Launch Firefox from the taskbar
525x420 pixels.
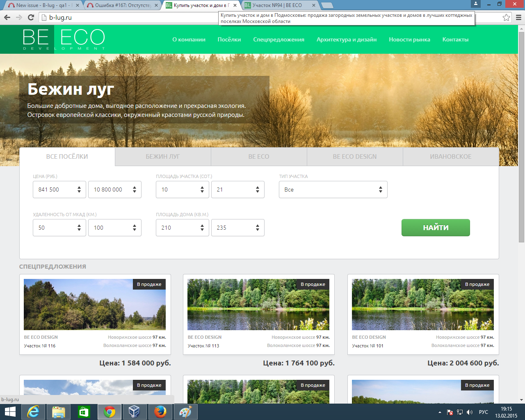pyautogui.click(x=160, y=412)
